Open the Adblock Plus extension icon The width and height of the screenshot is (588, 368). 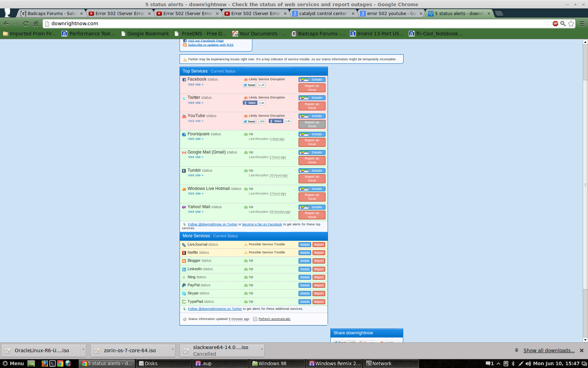coord(555,23)
